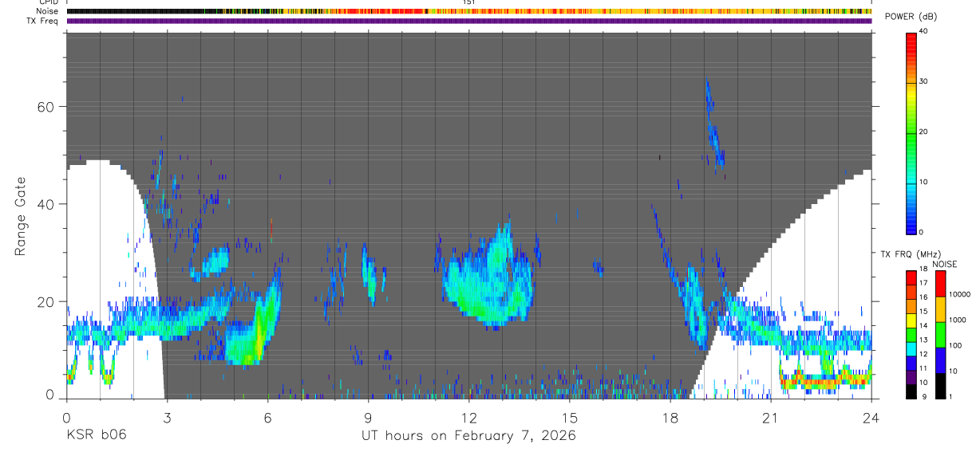Click the multicolored Noise strip above the plot

(469, 11)
